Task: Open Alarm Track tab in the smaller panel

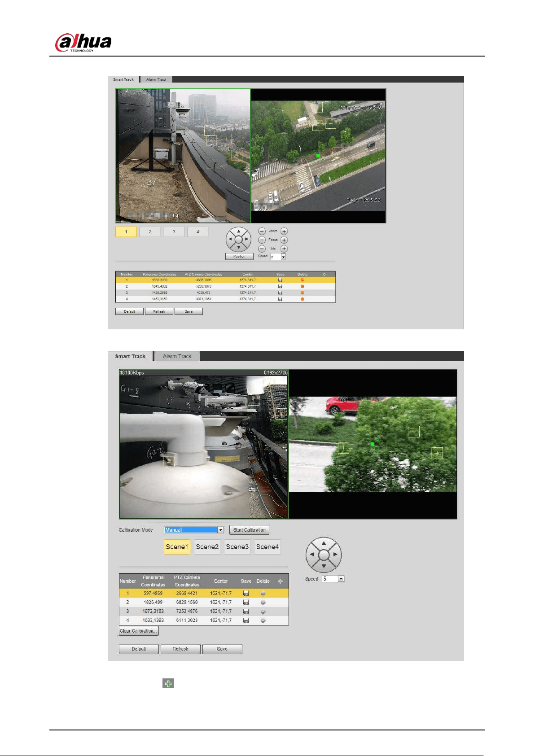Action: click(x=156, y=79)
